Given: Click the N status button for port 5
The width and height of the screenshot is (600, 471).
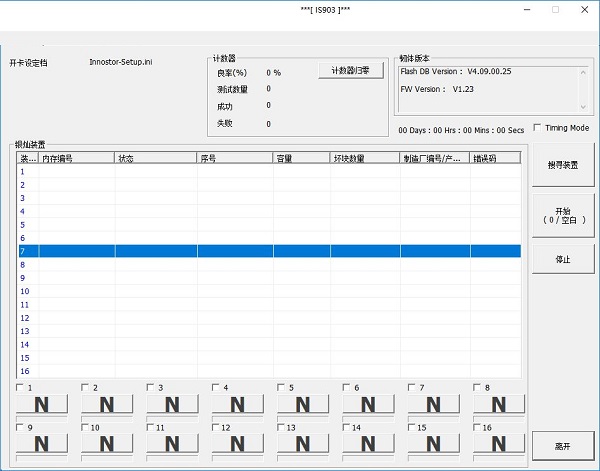Looking at the screenshot, I should pos(303,404).
